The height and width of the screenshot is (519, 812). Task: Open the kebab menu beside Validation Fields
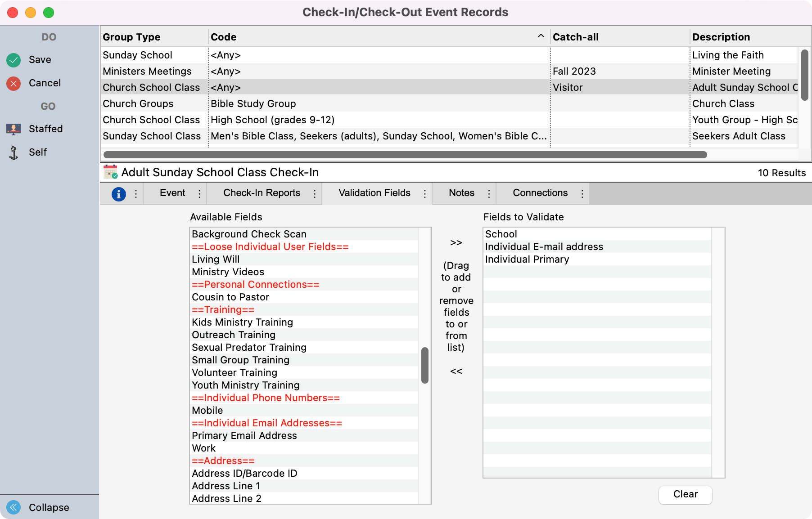(424, 193)
